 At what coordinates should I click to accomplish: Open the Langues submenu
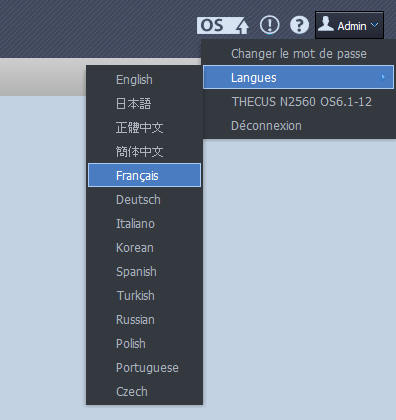(x=299, y=77)
